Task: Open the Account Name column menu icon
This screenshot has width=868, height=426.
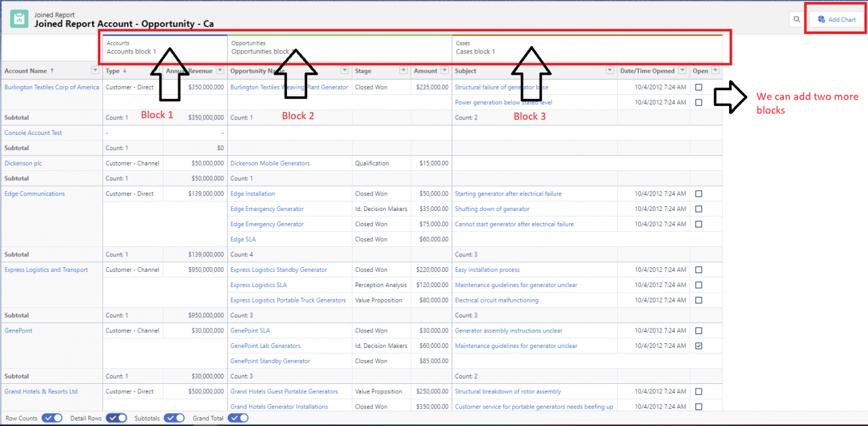Action: coord(94,70)
